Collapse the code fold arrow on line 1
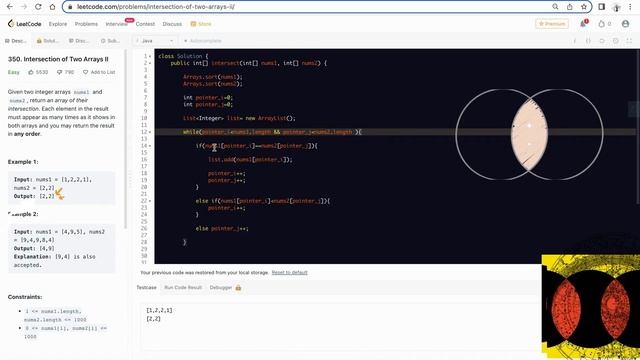Screen dimensions: 640x360 coord(150,56)
